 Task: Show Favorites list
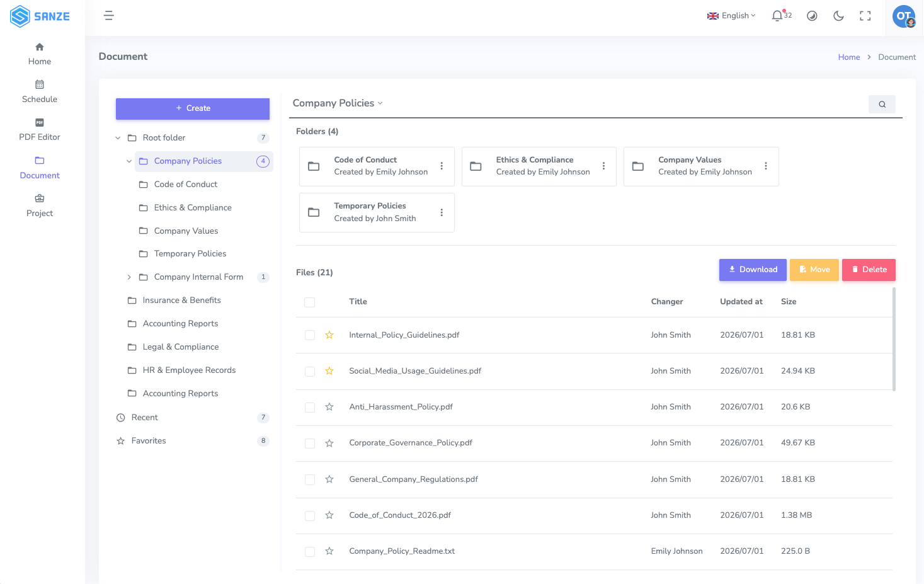coord(193,441)
